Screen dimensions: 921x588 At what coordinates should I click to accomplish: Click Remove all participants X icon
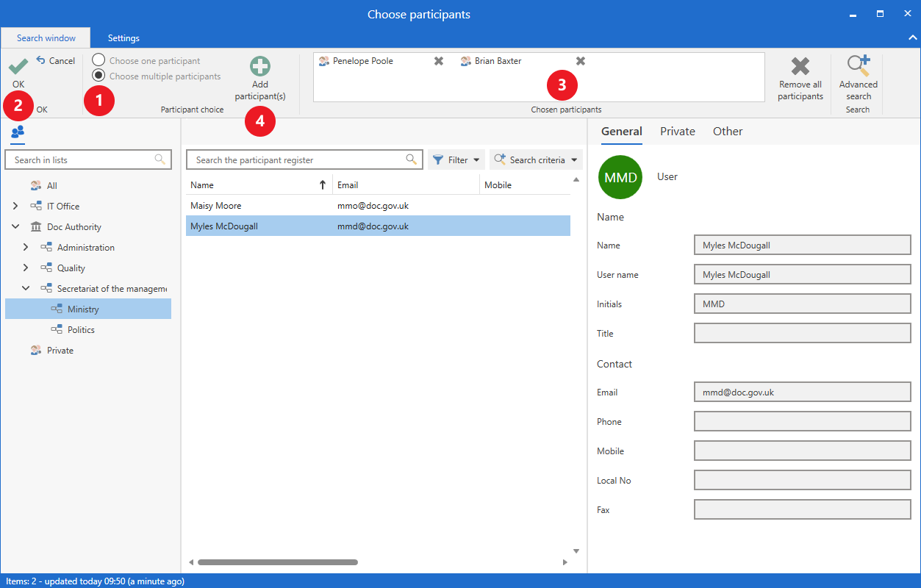click(x=800, y=67)
